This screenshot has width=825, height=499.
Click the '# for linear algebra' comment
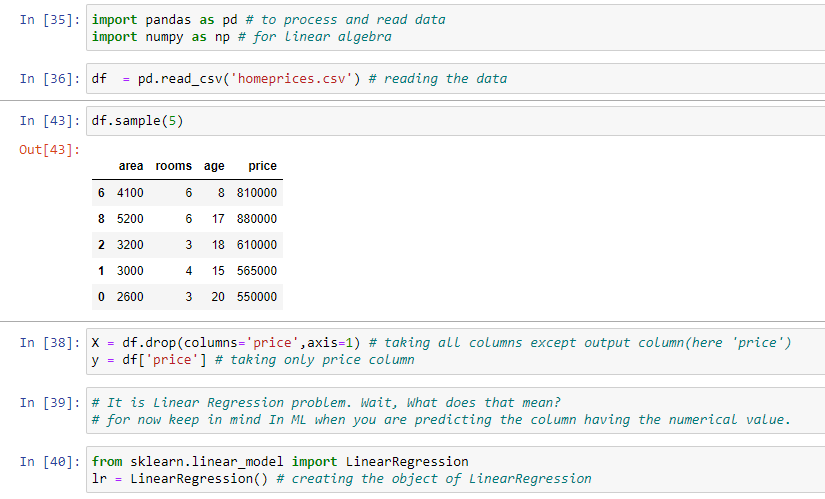(x=315, y=37)
